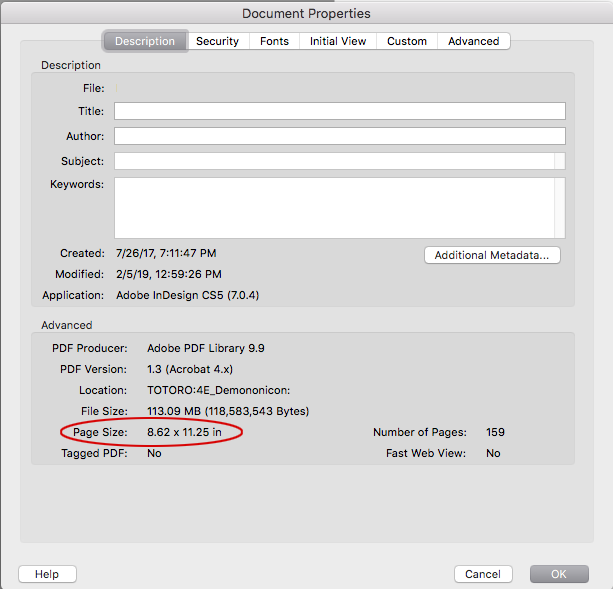This screenshot has width=613, height=589.
Task: Click into the Title text field
Action: point(339,111)
